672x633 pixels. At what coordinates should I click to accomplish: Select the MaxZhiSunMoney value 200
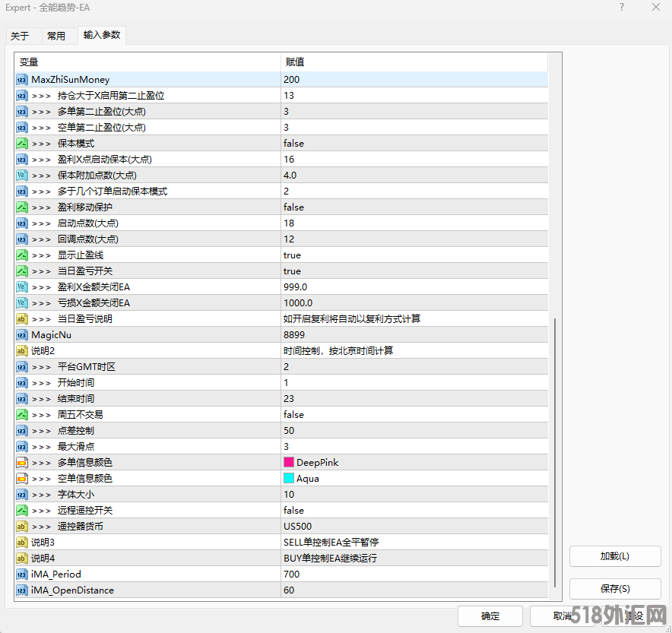click(x=291, y=80)
